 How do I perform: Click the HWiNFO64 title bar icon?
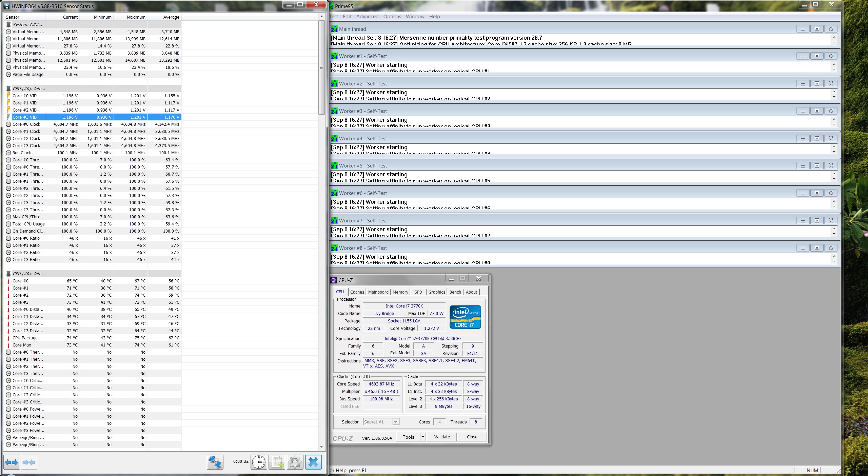[x=6, y=6]
